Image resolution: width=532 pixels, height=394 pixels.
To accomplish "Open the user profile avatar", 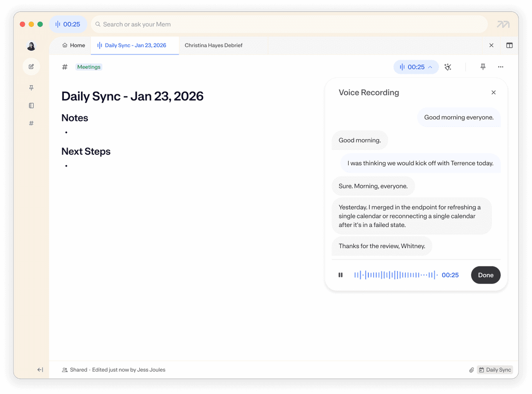I will [31, 46].
